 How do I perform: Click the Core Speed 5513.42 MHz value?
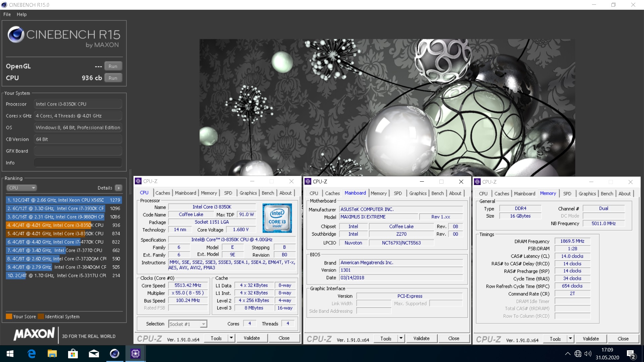(x=188, y=285)
